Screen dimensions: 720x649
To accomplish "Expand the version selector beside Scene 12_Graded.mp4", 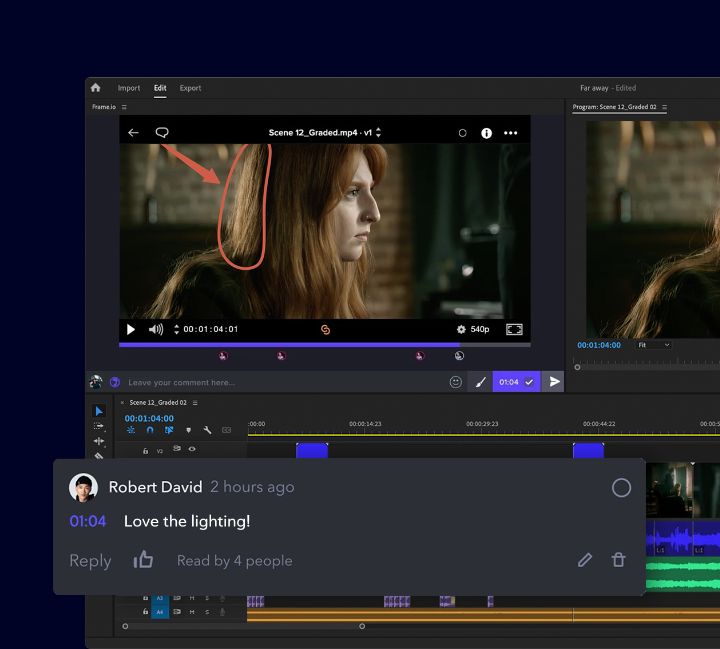I will click(x=378, y=133).
